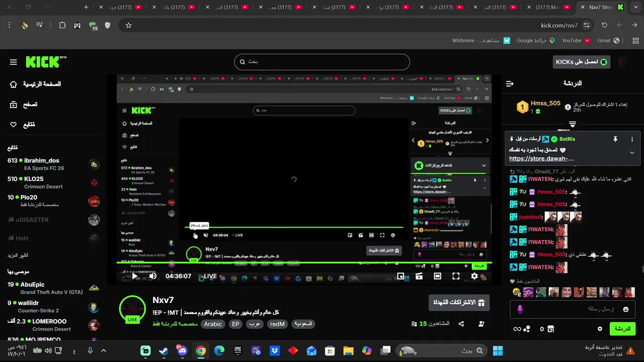Open the YouTube bookmark
The image size is (644, 362).
576,40
